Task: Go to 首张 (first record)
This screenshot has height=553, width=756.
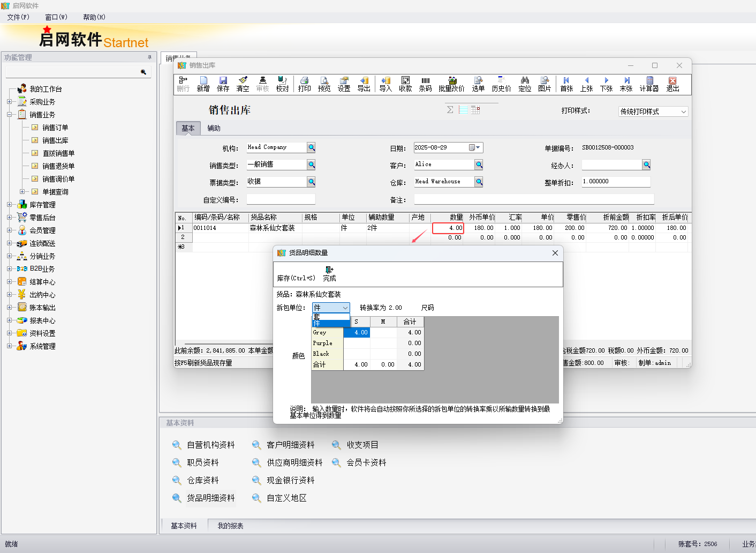Action: click(x=566, y=84)
